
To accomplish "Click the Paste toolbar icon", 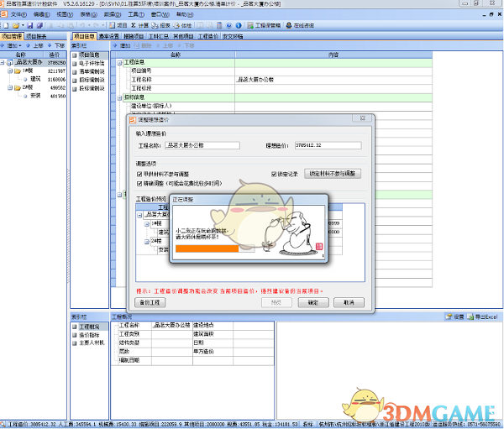I will (x=71, y=25).
